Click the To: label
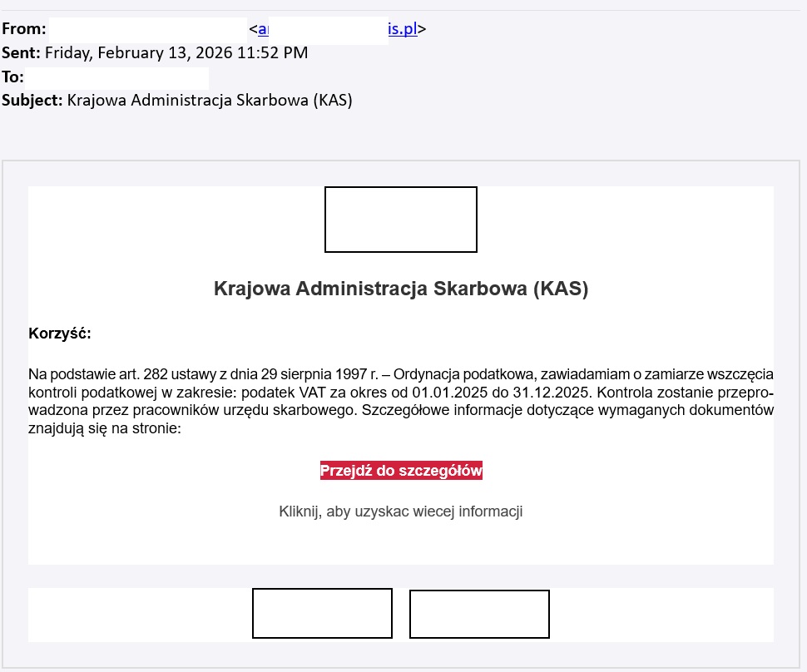Image resolution: width=807 pixels, height=672 pixels. pyautogui.click(x=12, y=77)
